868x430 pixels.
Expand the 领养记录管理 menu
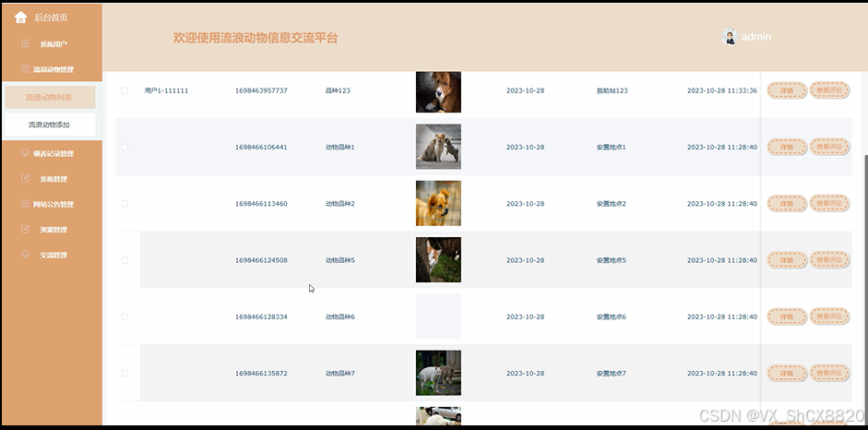52,153
